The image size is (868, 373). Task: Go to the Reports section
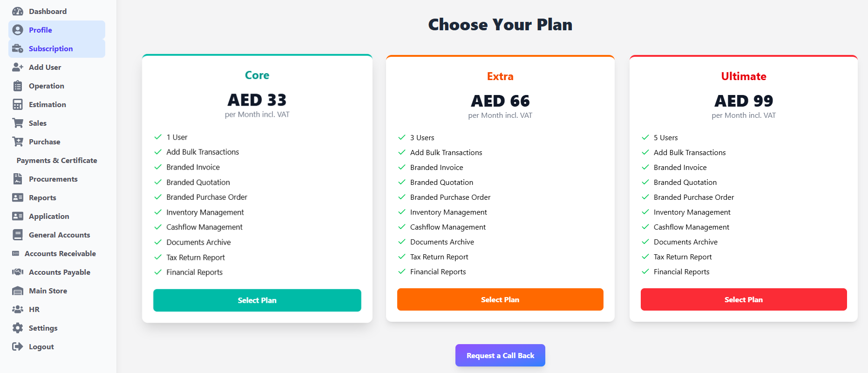point(42,197)
